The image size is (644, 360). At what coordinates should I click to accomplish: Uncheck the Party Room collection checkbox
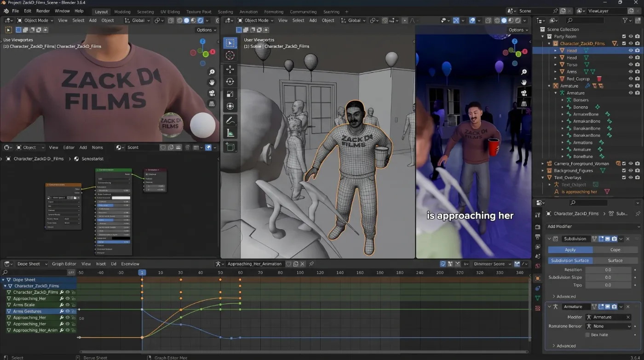pos(624,36)
